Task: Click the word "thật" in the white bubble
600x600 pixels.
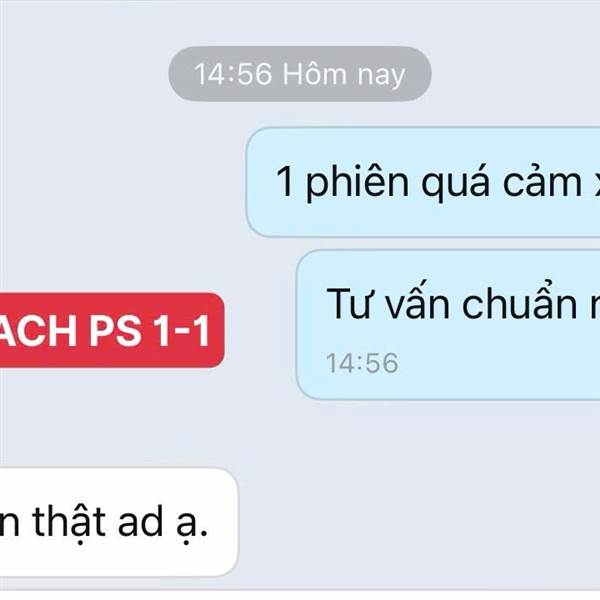Action: pos(69,520)
